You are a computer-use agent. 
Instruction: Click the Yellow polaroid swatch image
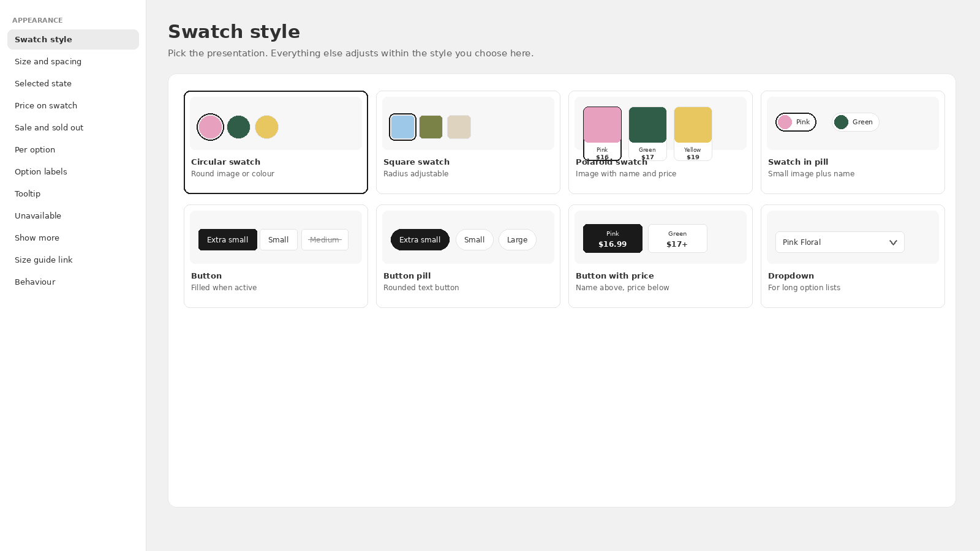tap(693, 125)
